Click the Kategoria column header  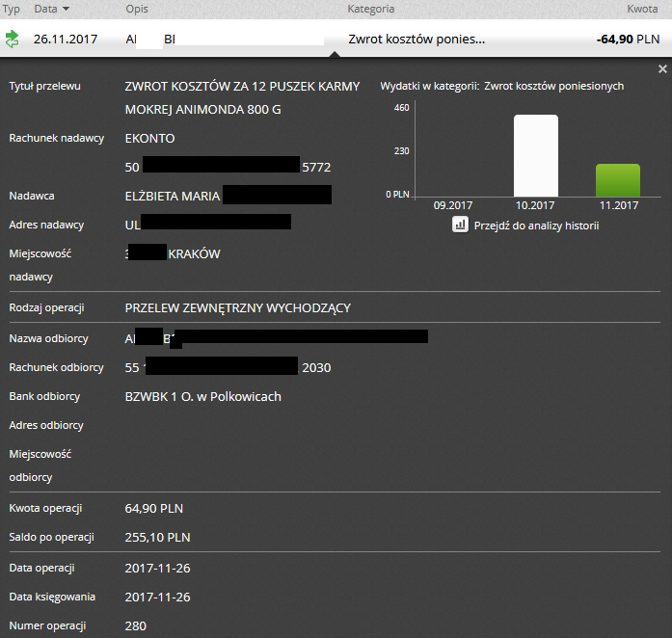point(370,9)
